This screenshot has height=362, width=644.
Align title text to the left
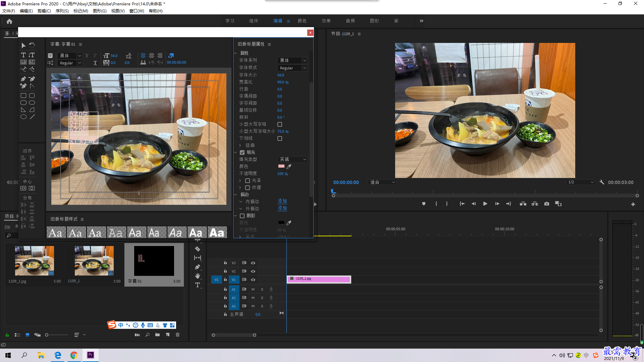[143, 56]
